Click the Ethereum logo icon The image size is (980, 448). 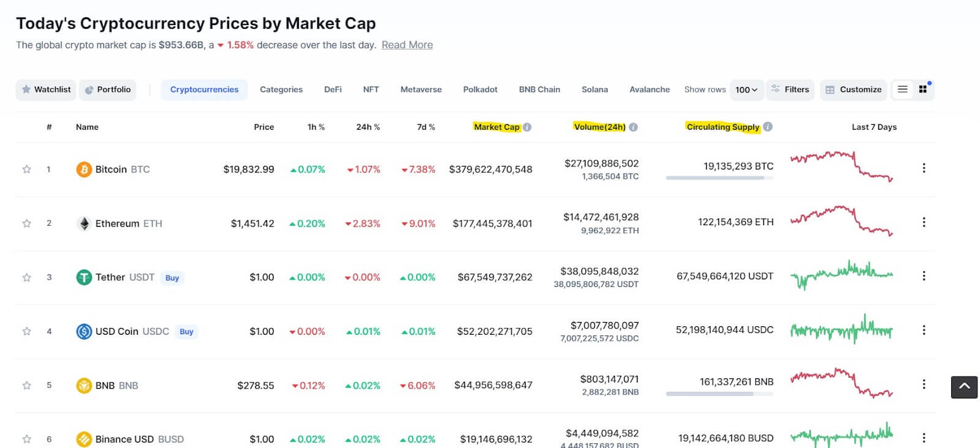tap(84, 223)
